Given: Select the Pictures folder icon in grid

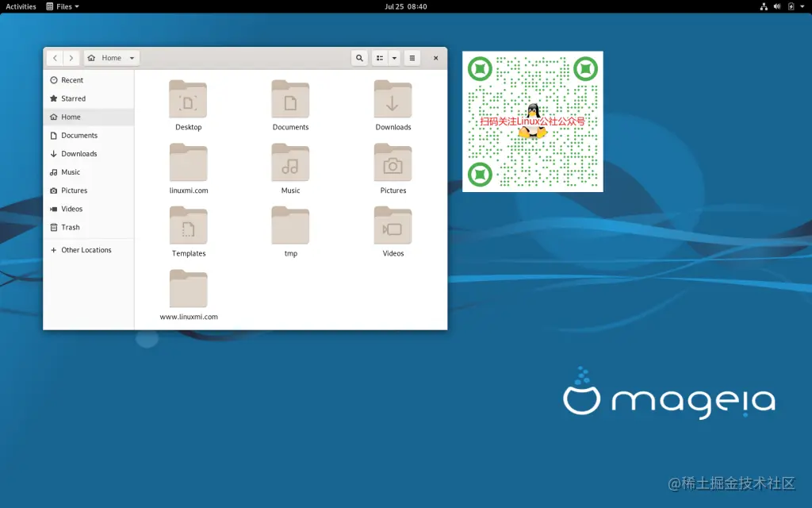Looking at the screenshot, I should click(x=393, y=162).
